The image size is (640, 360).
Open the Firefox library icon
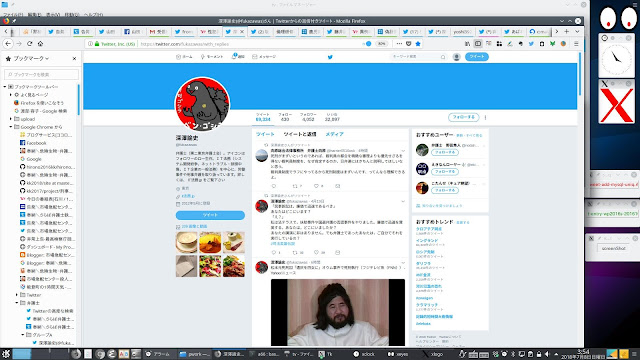[x=467, y=44]
